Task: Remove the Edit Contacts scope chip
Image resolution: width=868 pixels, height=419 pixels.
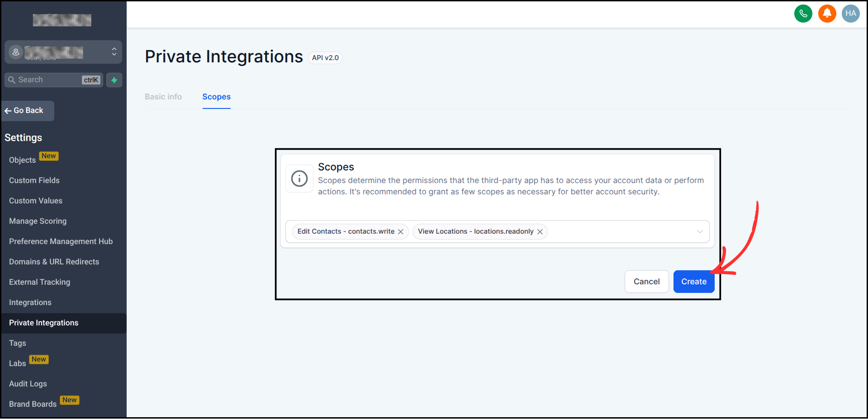Action: tap(401, 231)
